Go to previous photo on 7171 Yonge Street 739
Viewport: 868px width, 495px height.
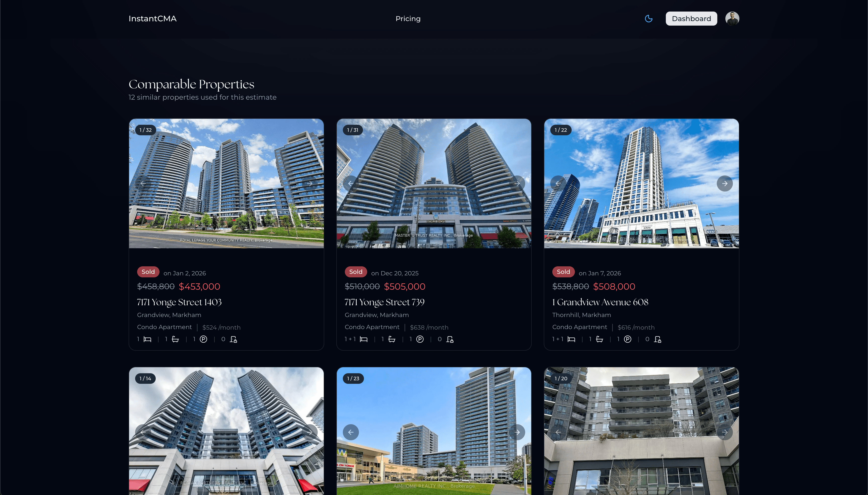[x=351, y=183]
